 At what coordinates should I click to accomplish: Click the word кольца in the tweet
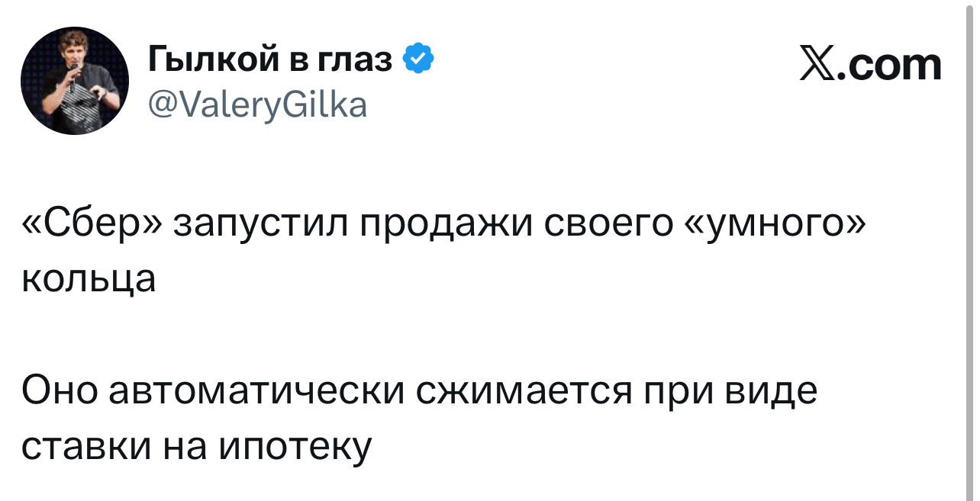(89, 279)
